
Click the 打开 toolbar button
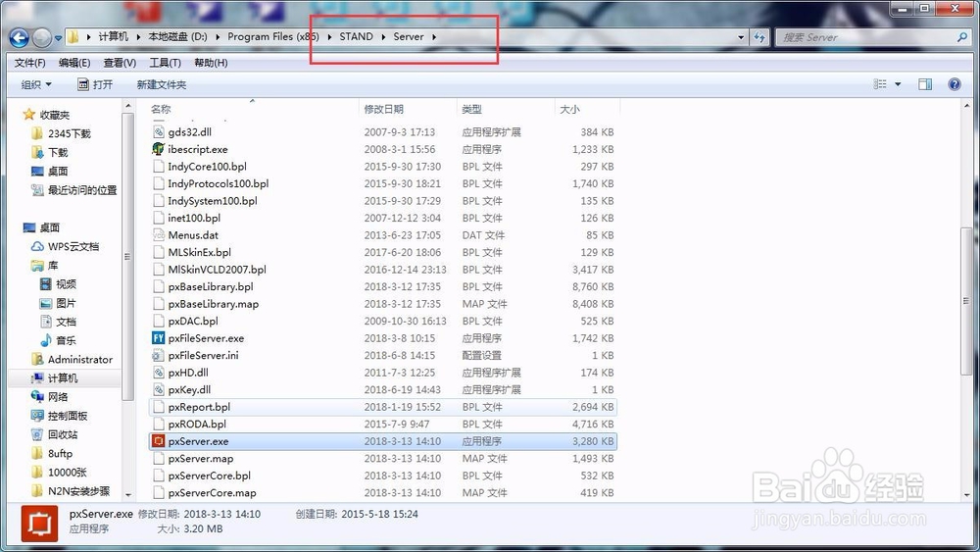[95, 84]
